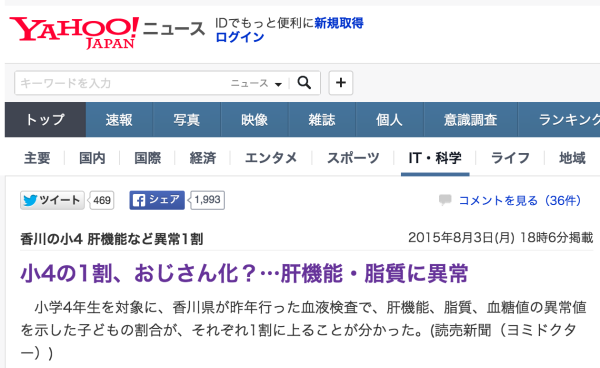Click the Facebook シェア button

[x=157, y=200]
